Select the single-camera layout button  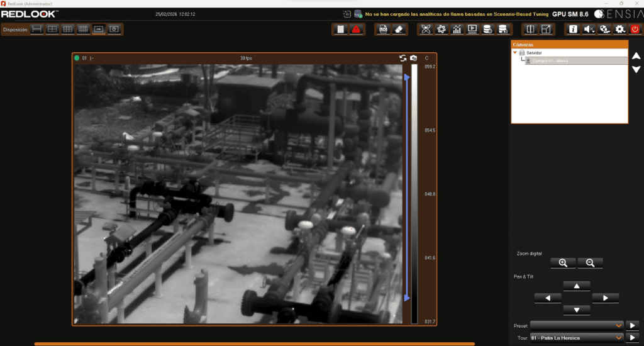[99, 29]
